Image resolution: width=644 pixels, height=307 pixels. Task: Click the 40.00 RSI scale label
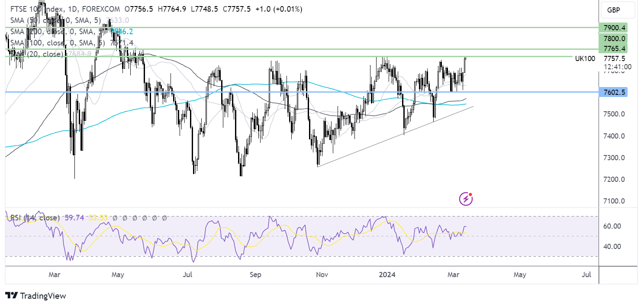tap(612, 246)
